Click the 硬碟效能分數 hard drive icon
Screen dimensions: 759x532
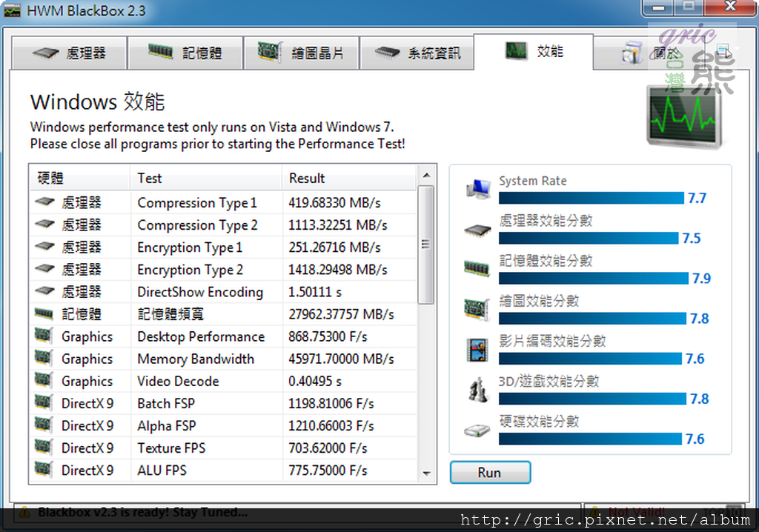pos(478,430)
